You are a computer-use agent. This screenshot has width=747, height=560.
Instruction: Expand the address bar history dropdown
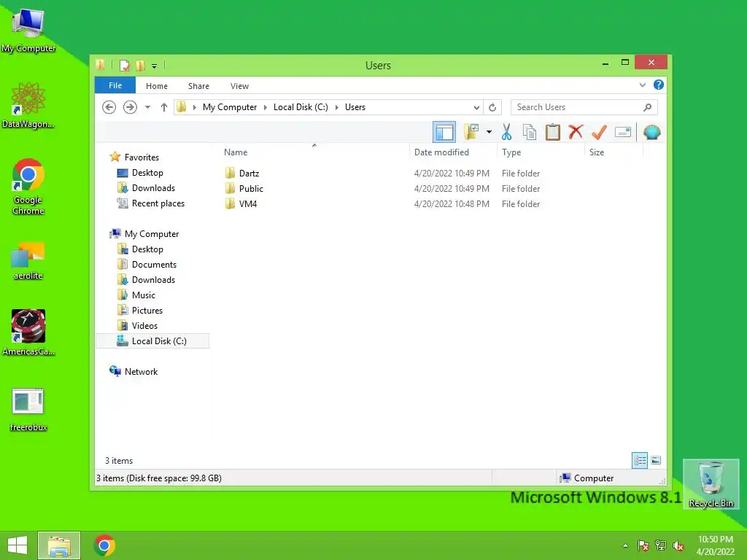pyautogui.click(x=476, y=107)
